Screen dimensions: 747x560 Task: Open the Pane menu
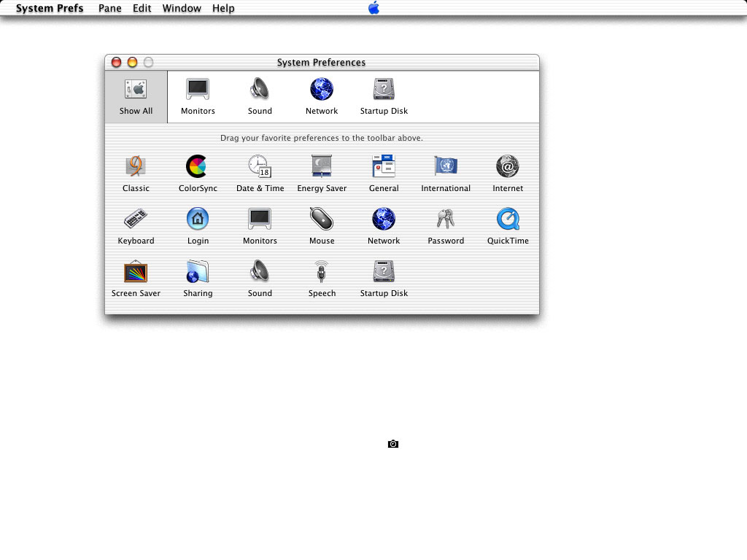(110, 8)
